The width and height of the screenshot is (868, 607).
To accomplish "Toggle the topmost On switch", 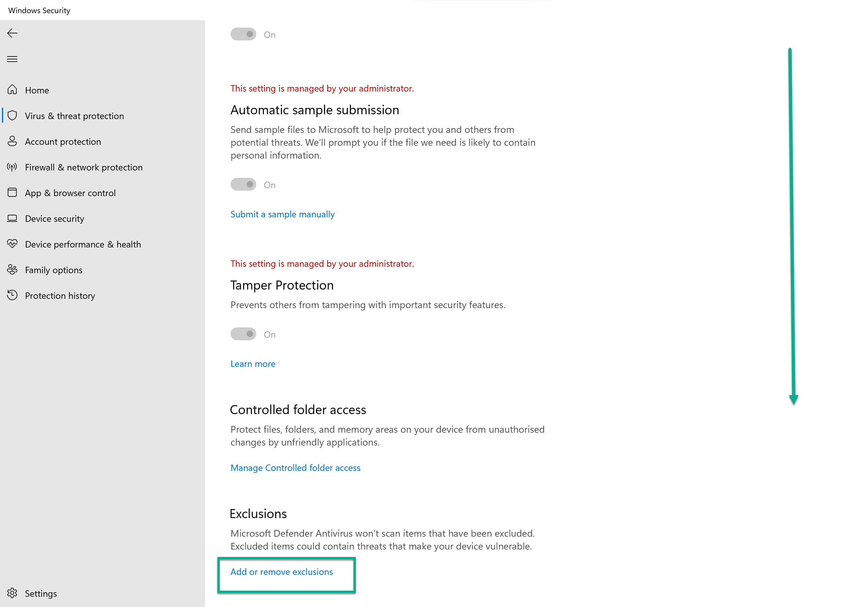I will coord(243,34).
